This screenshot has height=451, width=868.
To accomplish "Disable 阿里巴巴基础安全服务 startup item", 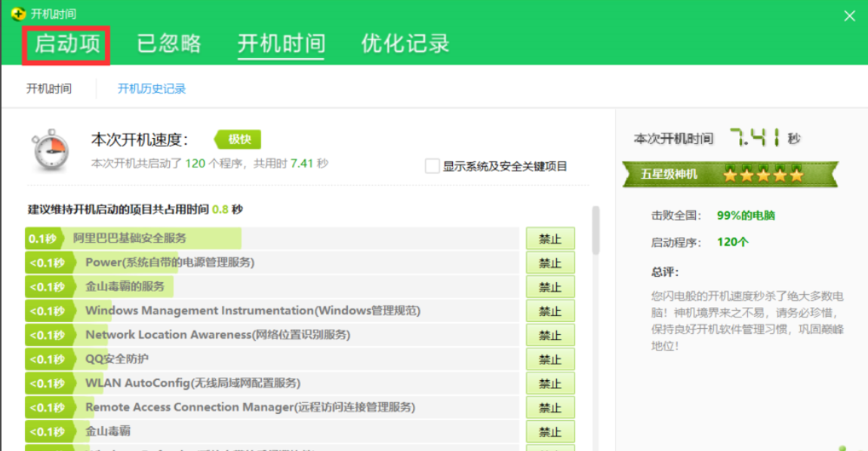I will coord(549,239).
